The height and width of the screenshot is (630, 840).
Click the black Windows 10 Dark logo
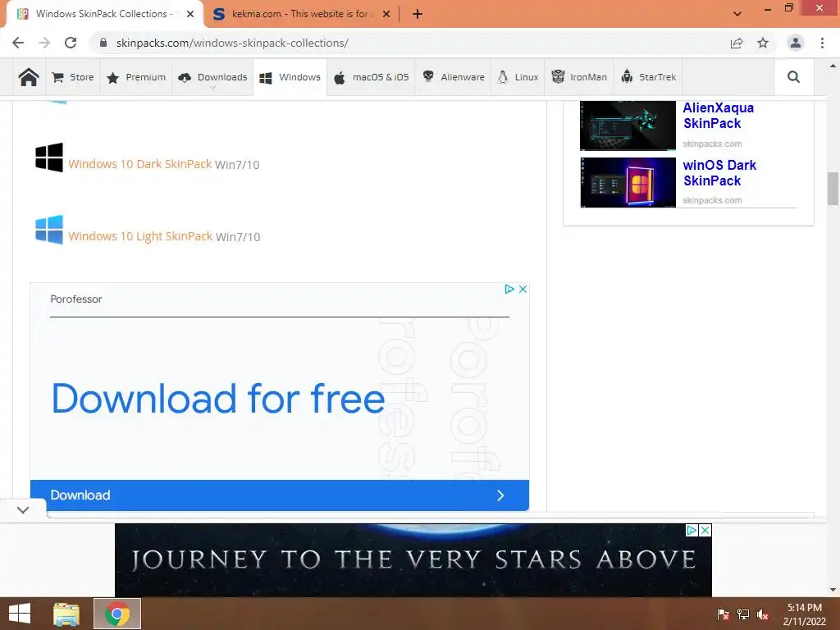48,157
